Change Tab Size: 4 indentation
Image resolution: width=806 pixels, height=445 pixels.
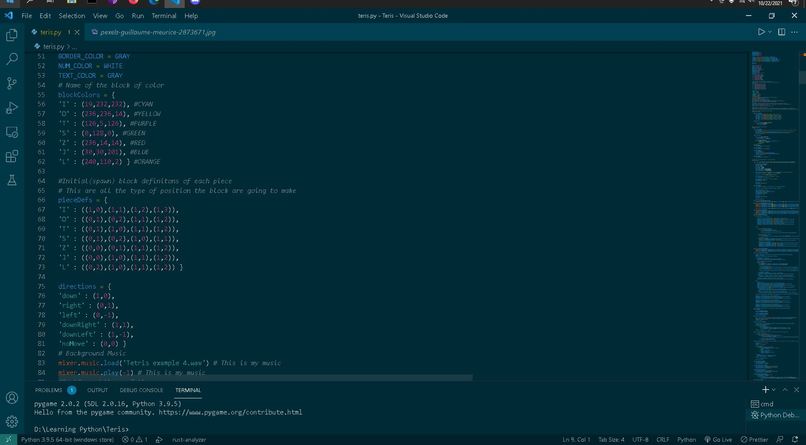[x=611, y=440]
